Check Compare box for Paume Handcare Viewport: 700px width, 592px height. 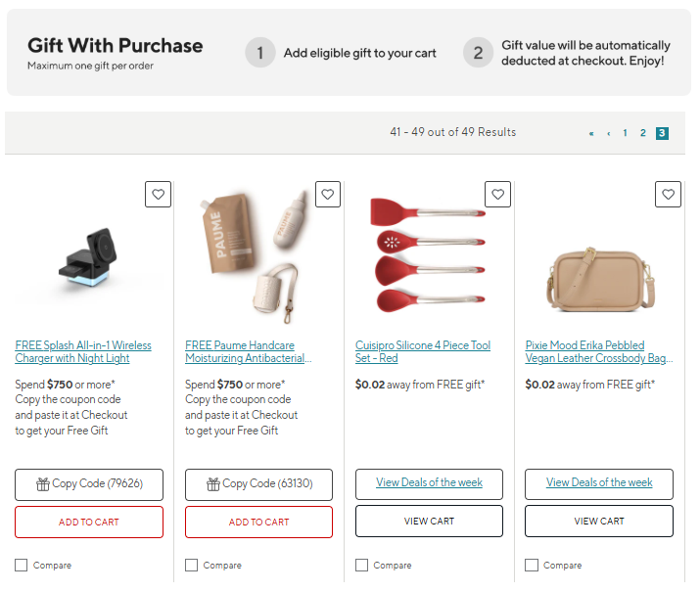coord(191,565)
